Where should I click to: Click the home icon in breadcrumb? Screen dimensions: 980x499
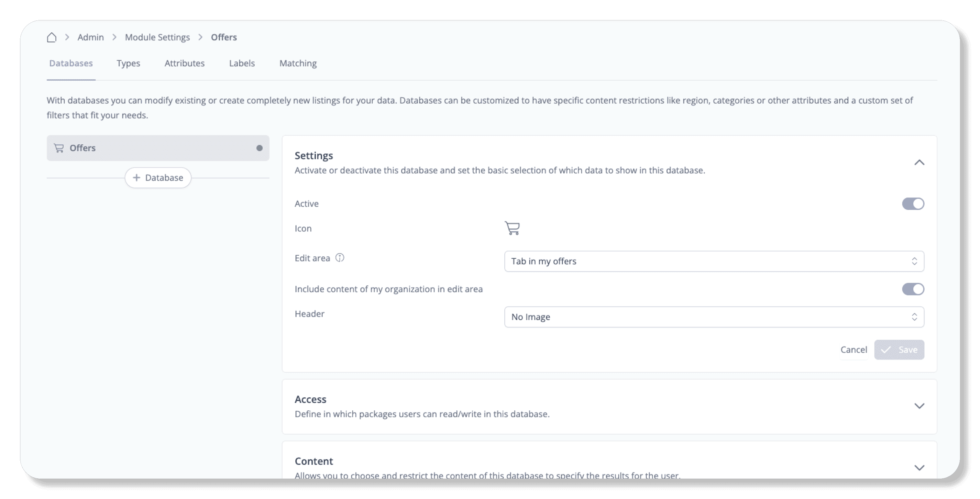pyautogui.click(x=51, y=37)
